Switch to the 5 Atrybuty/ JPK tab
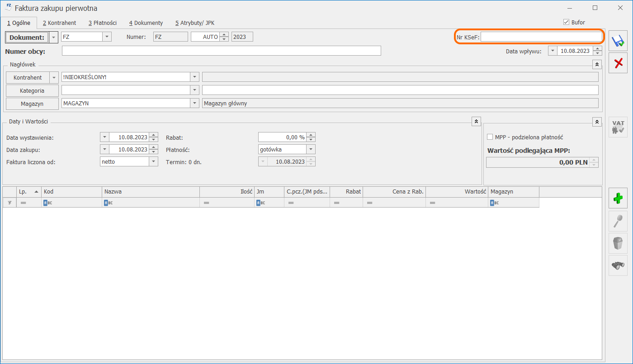This screenshot has width=633, height=364. point(195,23)
